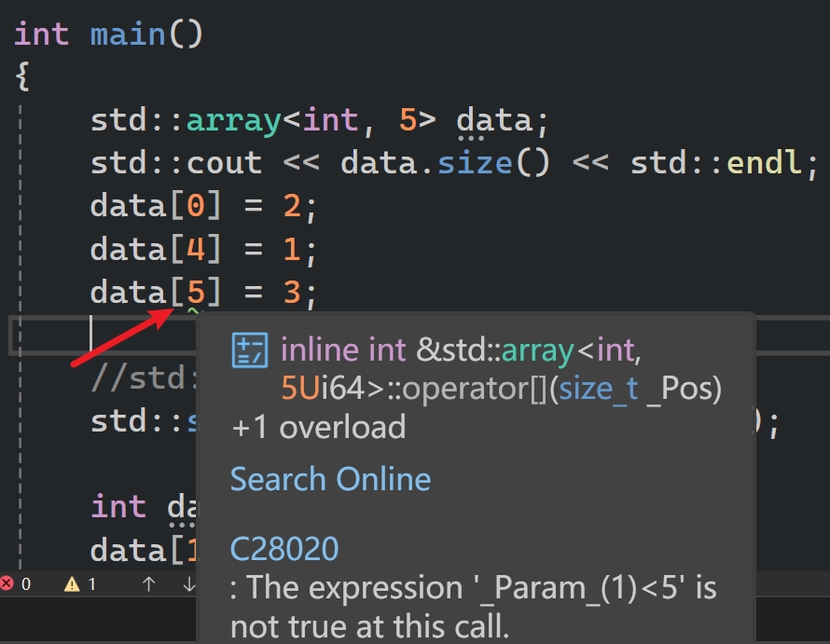Click the red error count icon
Viewport: 830px width, 644px height.
tap(7, 584)
